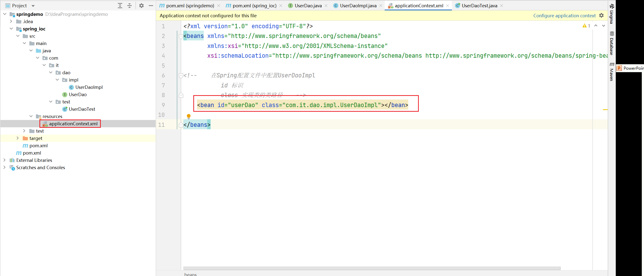The height and width of the screenshot is (276, 644).
Task: Open application context banner gear settings
Action: point(601,16)
